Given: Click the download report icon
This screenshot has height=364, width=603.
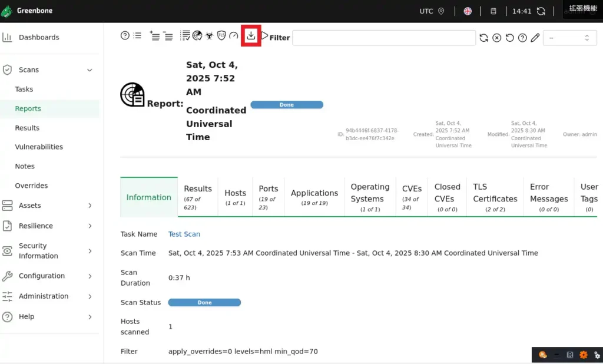Looking at the screenshot, I should [251, 36].
